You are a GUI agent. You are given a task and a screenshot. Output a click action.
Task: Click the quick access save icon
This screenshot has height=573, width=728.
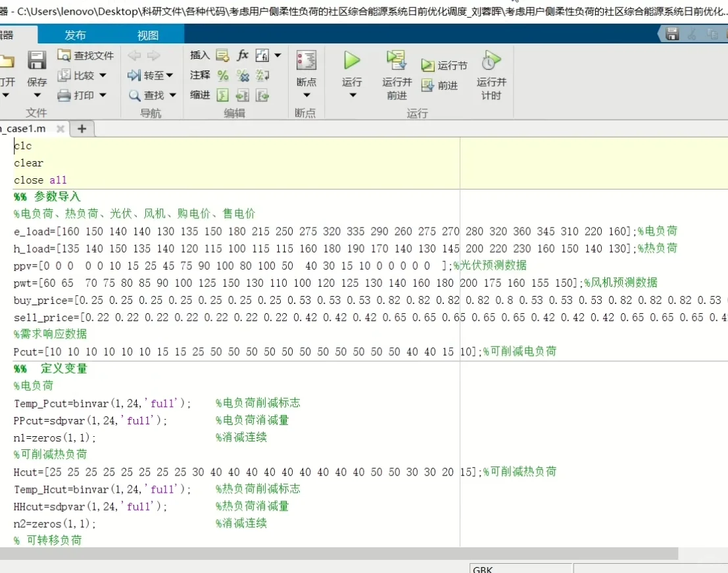click(672, 34)
